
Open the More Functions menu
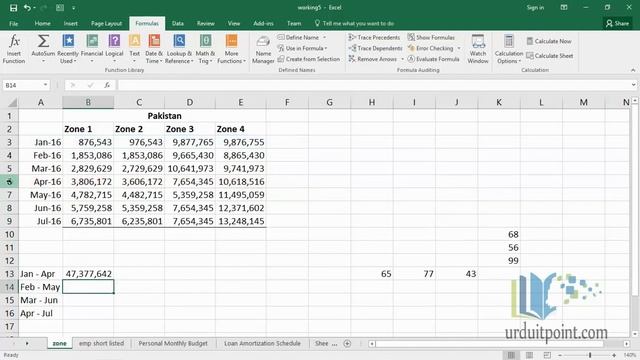coord(231,49)
